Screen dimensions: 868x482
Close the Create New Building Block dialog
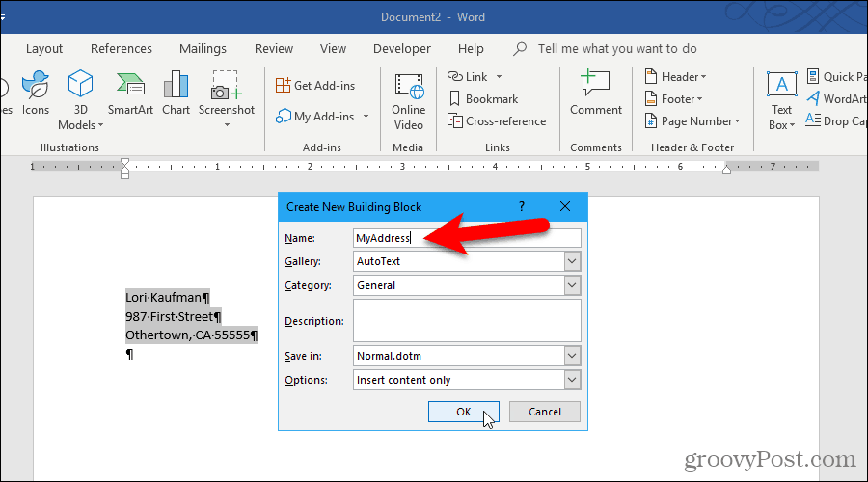[x=564, y=206]
